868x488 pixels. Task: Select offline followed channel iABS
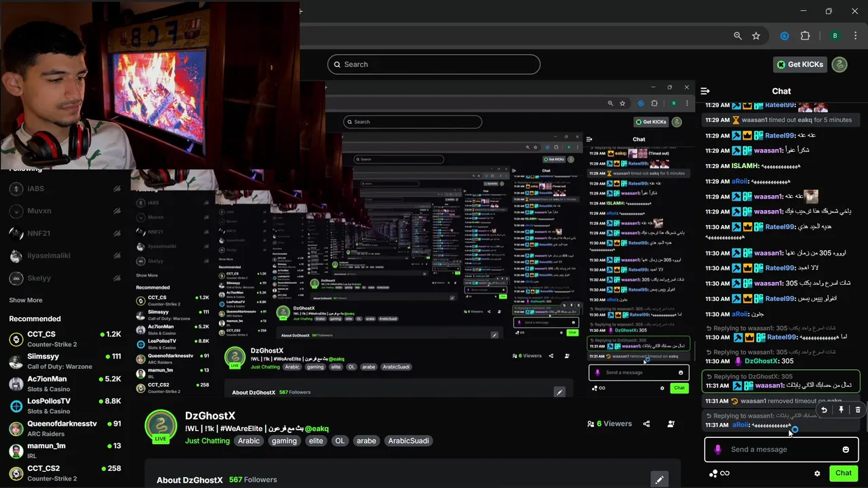coord(64,189)
